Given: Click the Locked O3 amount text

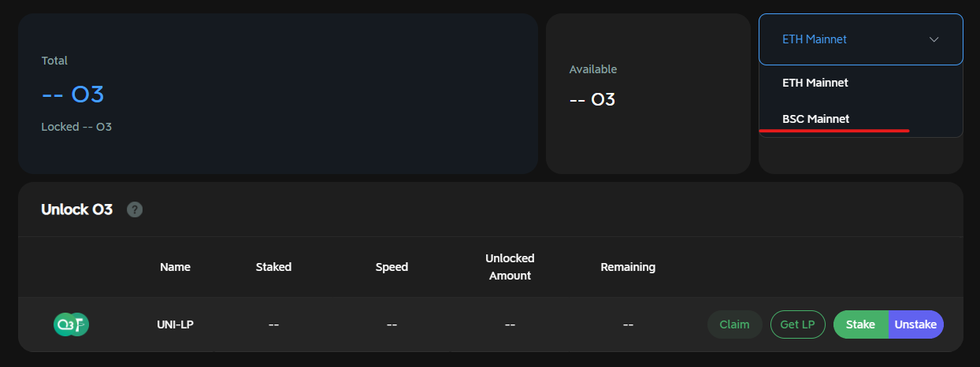Looking at the screenshot, I should (76, 127).
